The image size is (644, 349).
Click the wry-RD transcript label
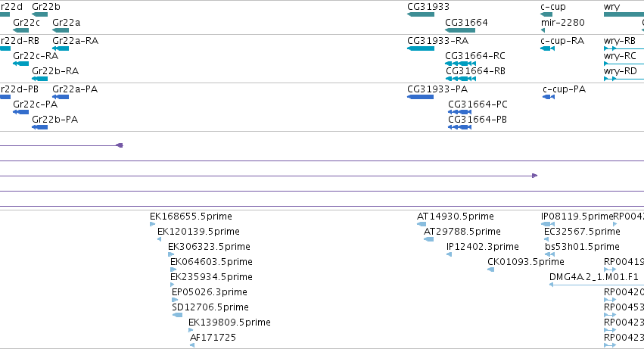tap(621, 70)
